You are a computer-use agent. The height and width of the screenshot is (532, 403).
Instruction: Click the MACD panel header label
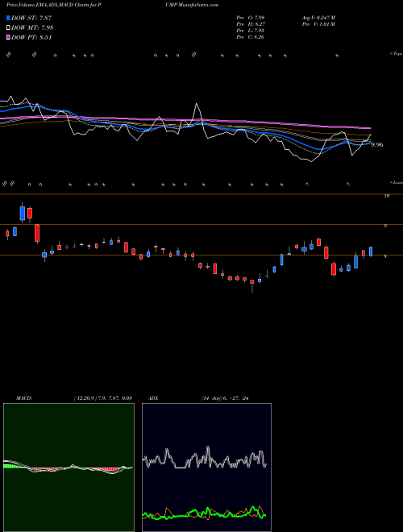coord(24,398)
